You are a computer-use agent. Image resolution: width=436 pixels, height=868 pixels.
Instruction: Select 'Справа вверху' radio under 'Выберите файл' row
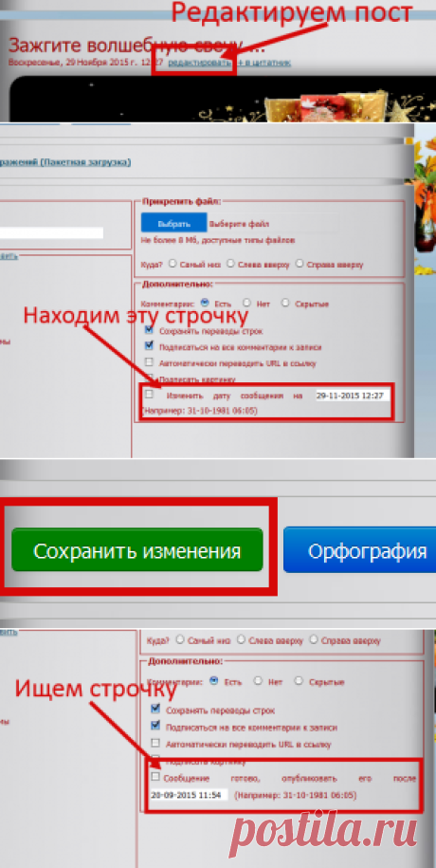[300, 264]
